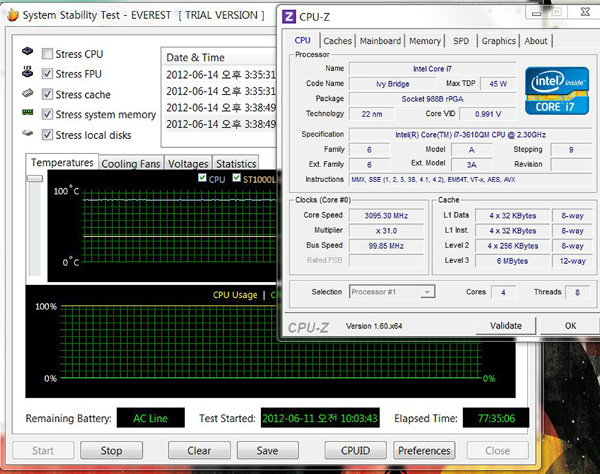Click the OK button in CPU-Z
The height and width of the screenshot is (474, 600).
pos(570,326)
